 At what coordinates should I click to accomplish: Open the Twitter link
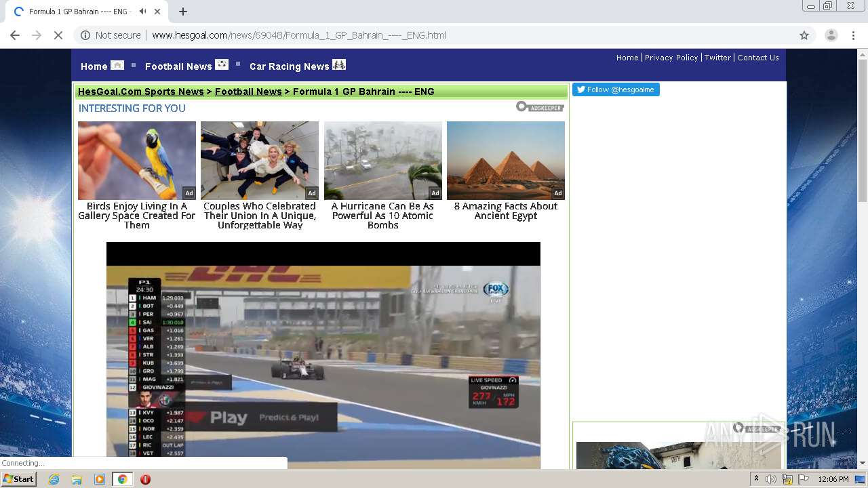(x=717, y=58)
